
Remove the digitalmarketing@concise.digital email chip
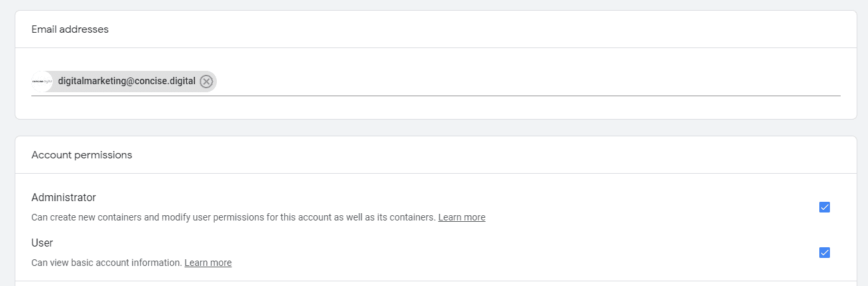click(206, 82)
